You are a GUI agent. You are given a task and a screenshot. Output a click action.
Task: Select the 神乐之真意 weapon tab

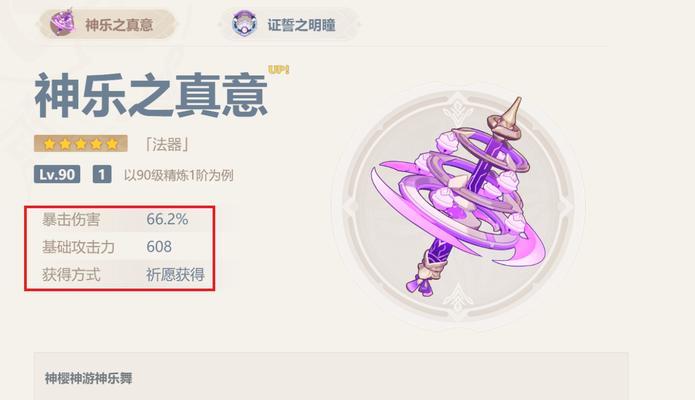coord(108,24)
